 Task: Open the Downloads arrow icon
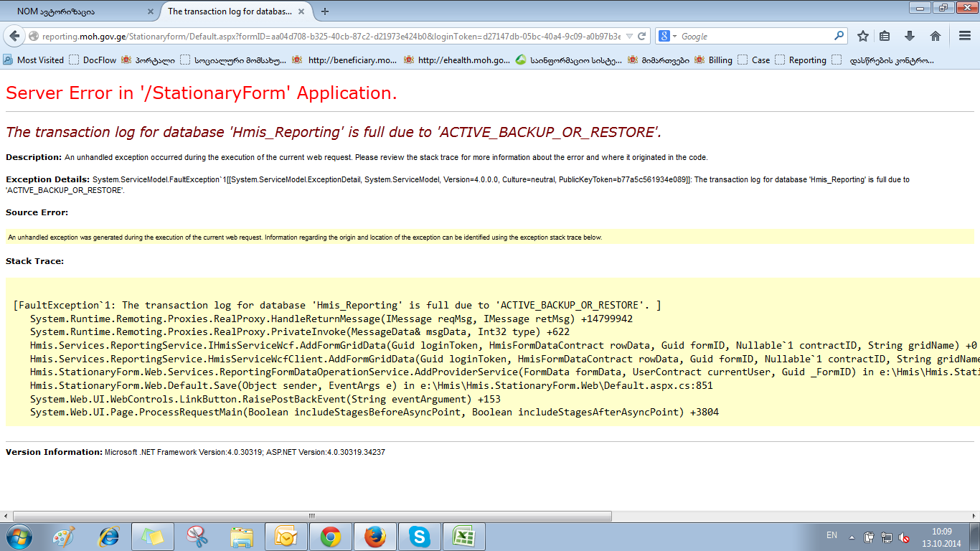[910, 36]
